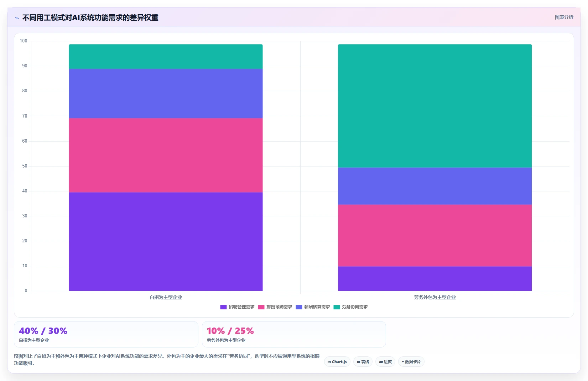588x381 pixels.
Task: Click the 进度 tag chip
Action: (385, 362)
